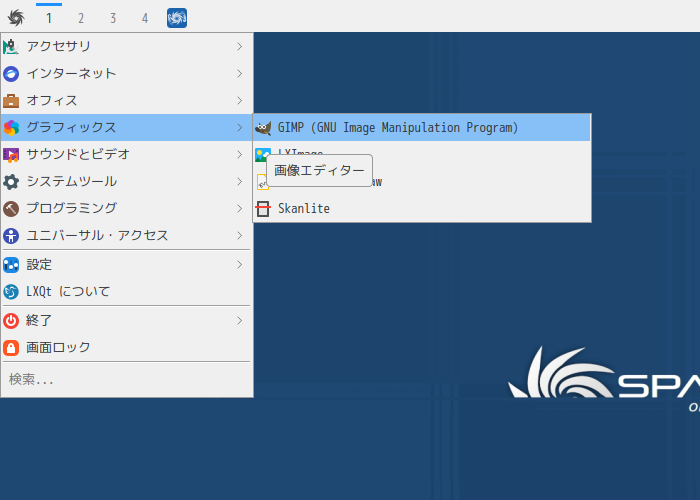Click the red 終了 power icon

pos(11,321)
